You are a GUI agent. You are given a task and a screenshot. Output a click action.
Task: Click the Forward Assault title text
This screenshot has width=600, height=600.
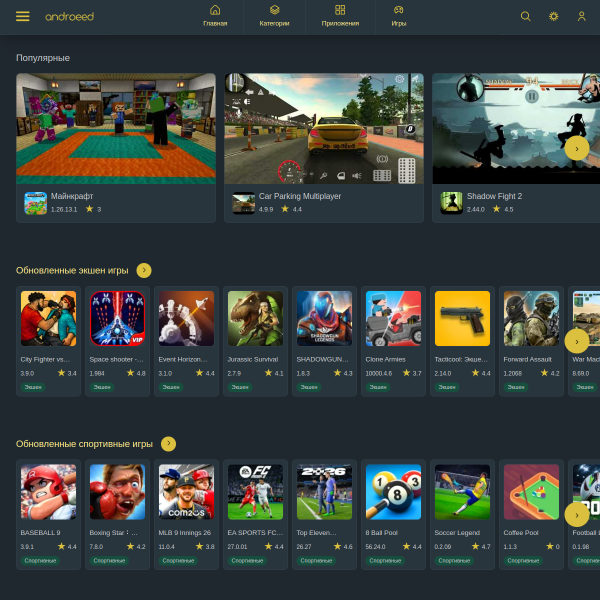(528, 359)
